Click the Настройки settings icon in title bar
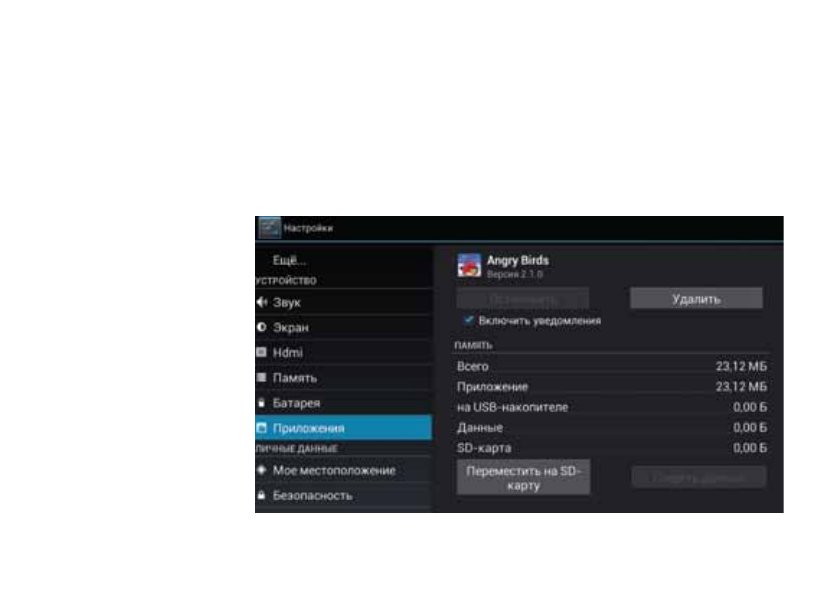839x595 pixels. pyautogui.click(x=269, y=228)
